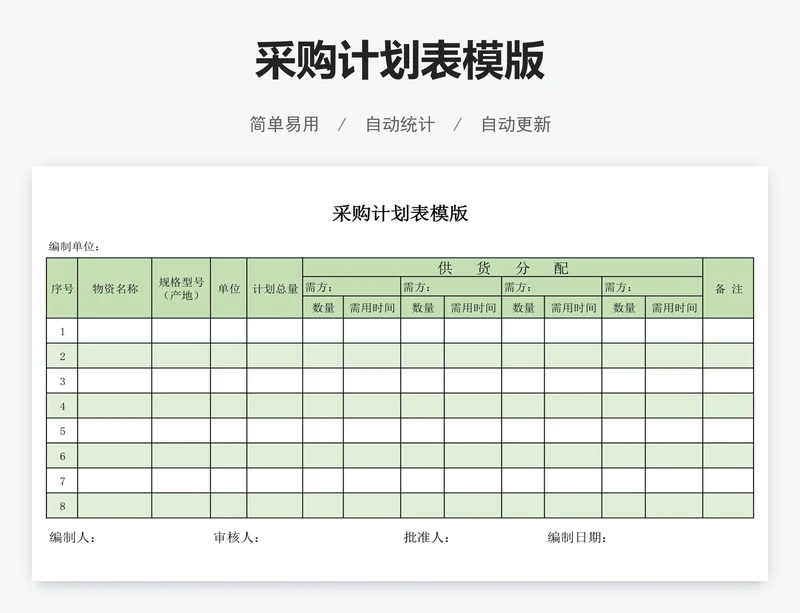Viewport: 800px width, 613px height.
Task: Click row number 6 cell
Action: [x=62, y=456]
